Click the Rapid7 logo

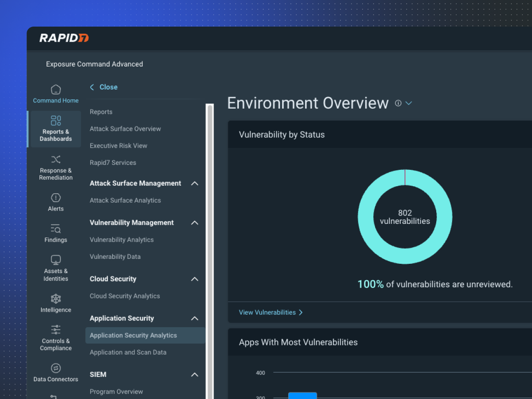pos(63,38)
